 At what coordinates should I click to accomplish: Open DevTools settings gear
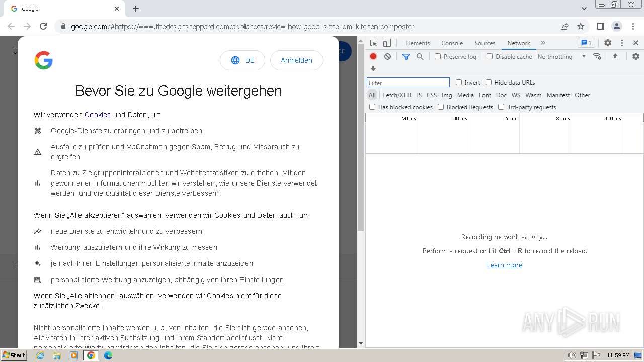click(608, 43)
